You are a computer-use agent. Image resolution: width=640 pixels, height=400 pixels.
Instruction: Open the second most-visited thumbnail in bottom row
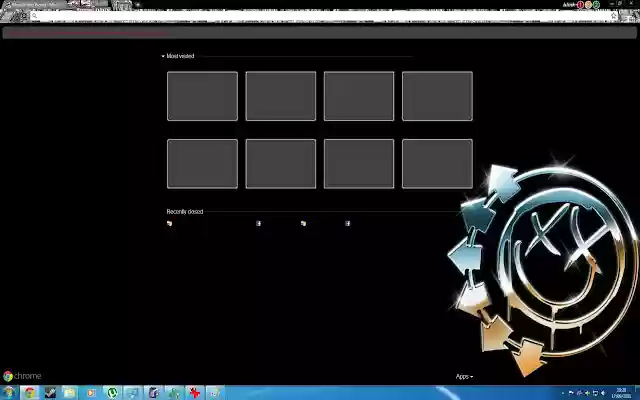pyautogui.click(x=281, y=164)
